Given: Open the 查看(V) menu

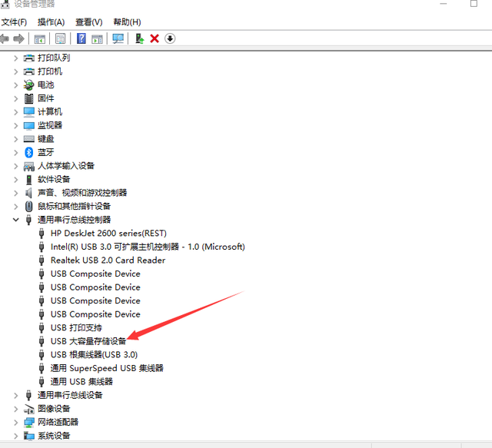Looking at the screenshot, I should 89,22.
